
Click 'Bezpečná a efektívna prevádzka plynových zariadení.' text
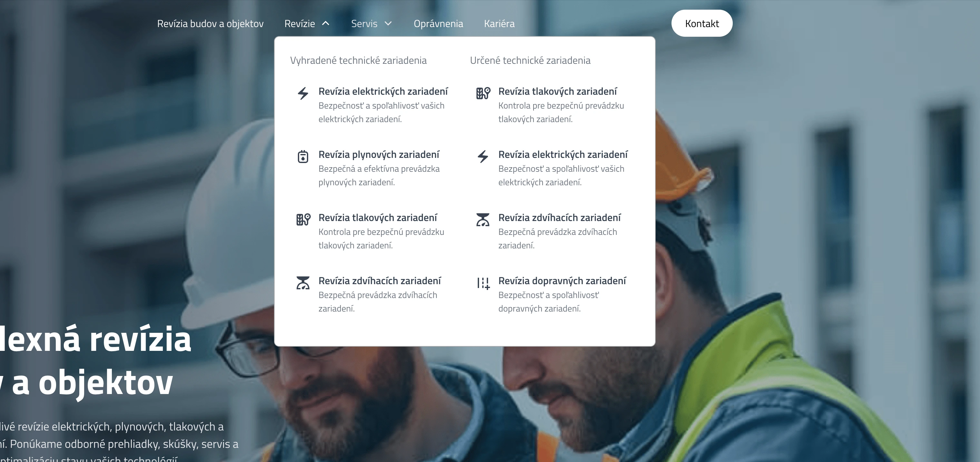379,176
